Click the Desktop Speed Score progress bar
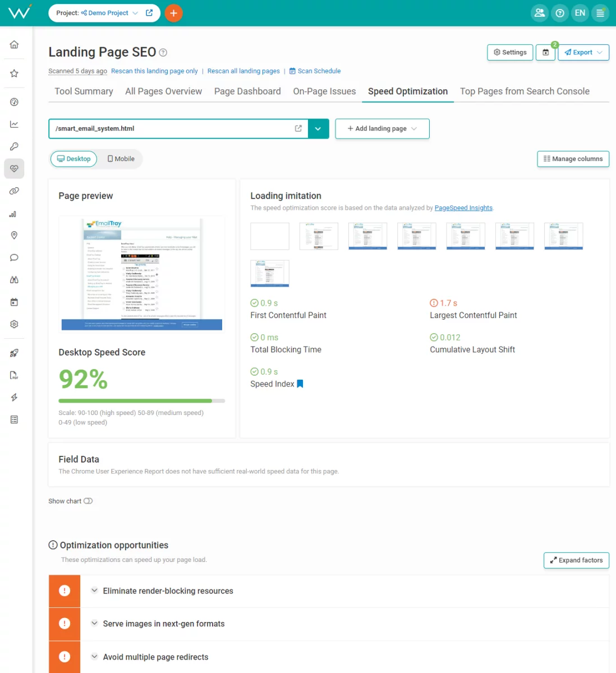616x673 pixels. [141, 401]
